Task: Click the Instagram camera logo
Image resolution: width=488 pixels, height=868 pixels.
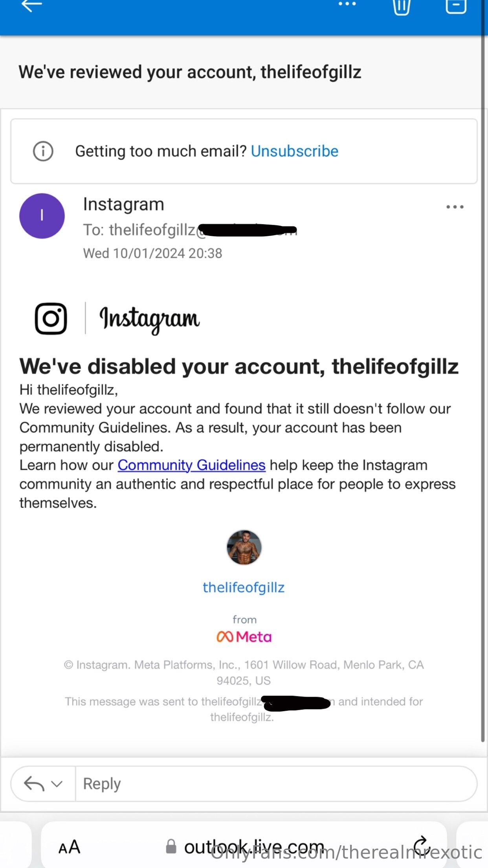Action: pyautogui.click(x=51, y=318)
